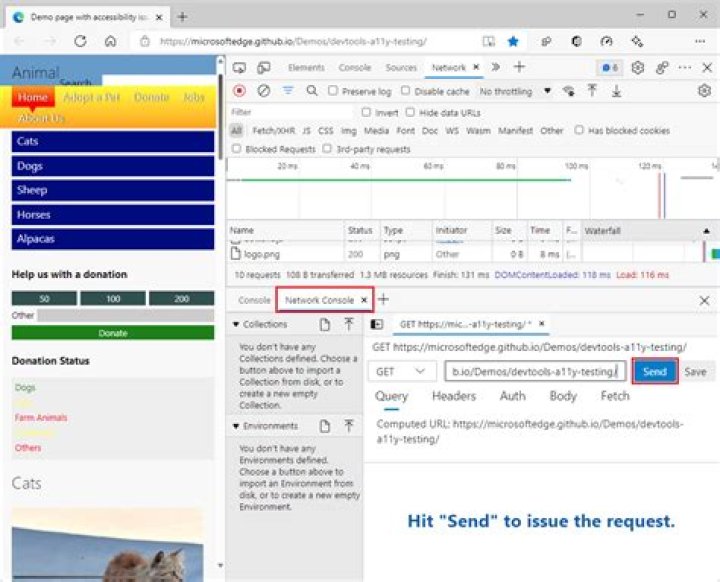Open the network search magnifier
This screenshot has height=582, width=720.
point(312,91)
